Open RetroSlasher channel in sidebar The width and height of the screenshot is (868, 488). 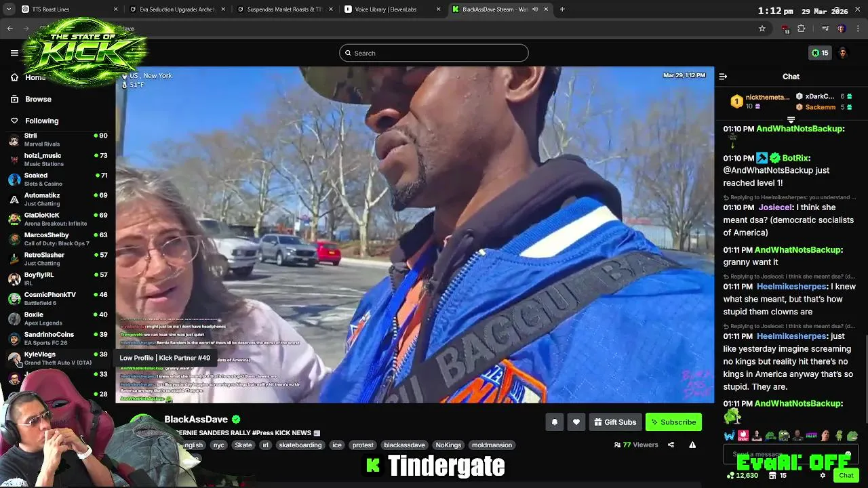pyautogui.click(x=58, y=259)
